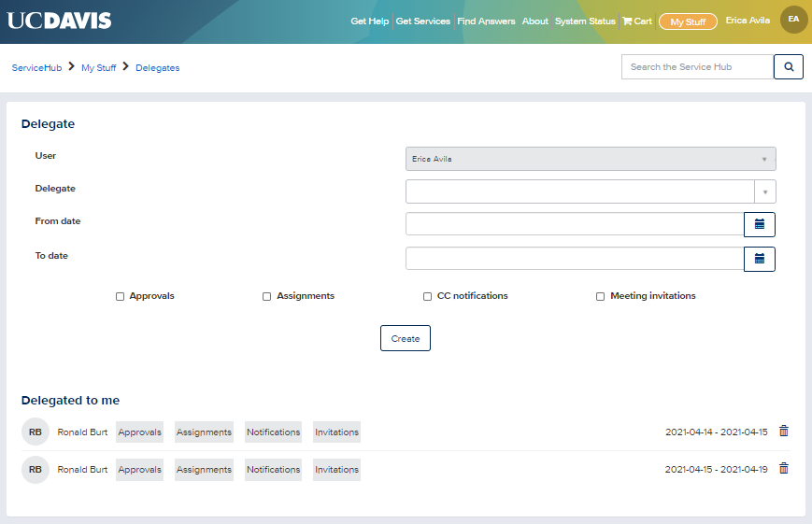The height and width of the screenshot is (524, 812).
Task: Click the EA user avatar
Action: 793,20
